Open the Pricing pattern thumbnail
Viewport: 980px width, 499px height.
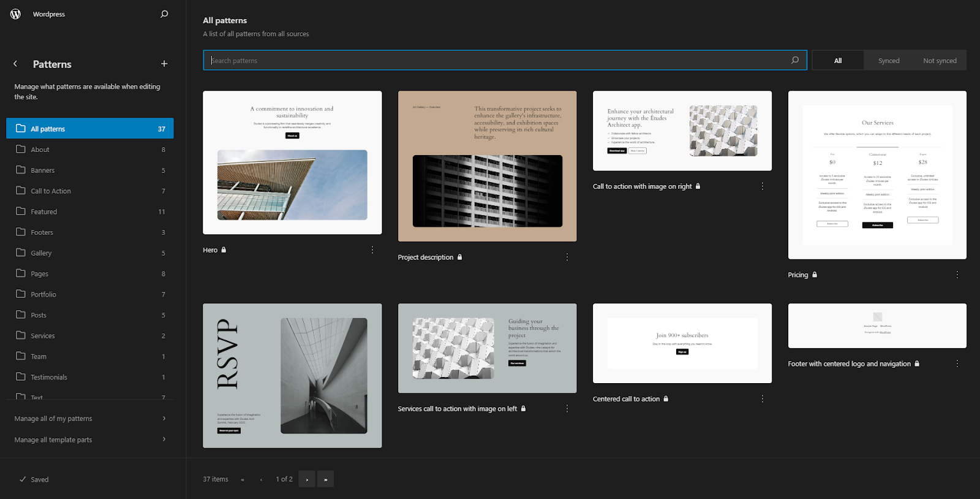coord(877,175)
